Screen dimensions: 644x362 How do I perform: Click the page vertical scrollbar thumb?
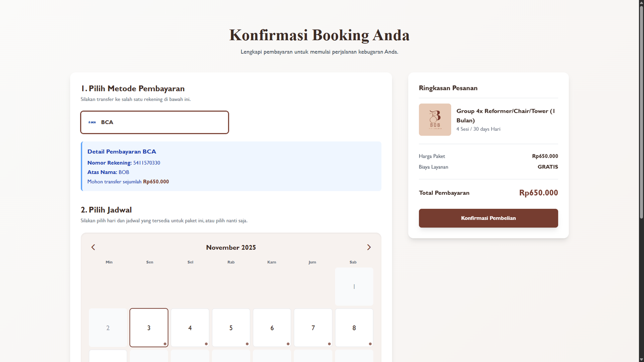[x=642, y=112]
